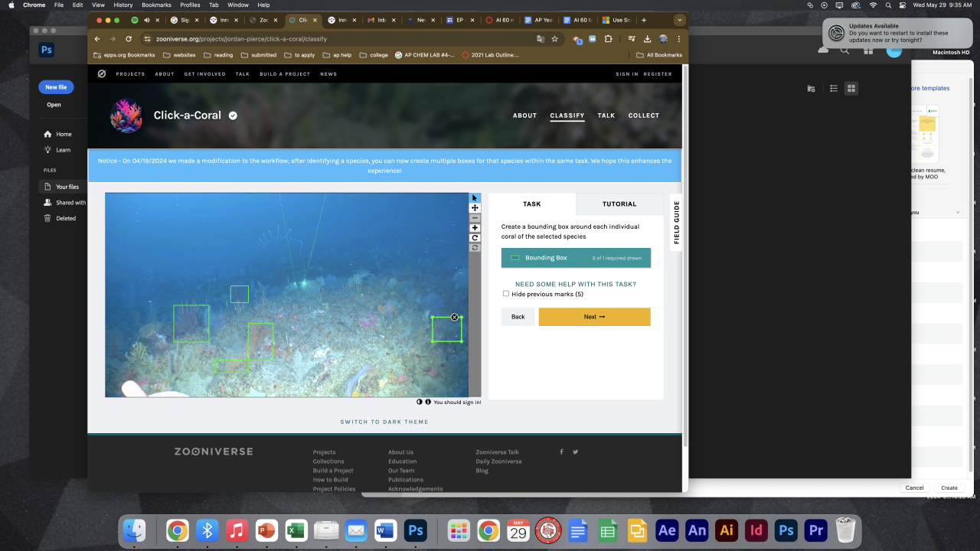Bookmark this page with star icon
The image size is (980, 551).
point(555,39)
